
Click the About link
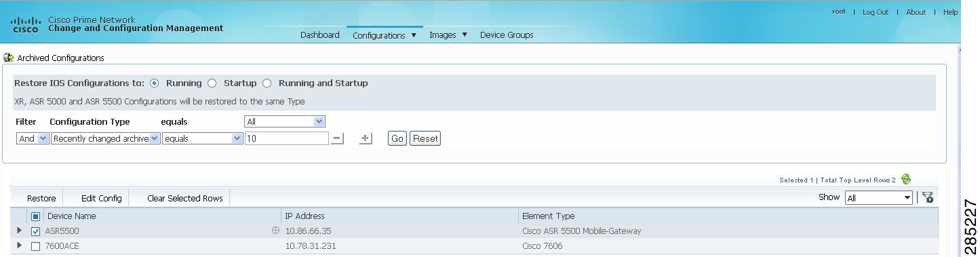[x=916, y=12]
